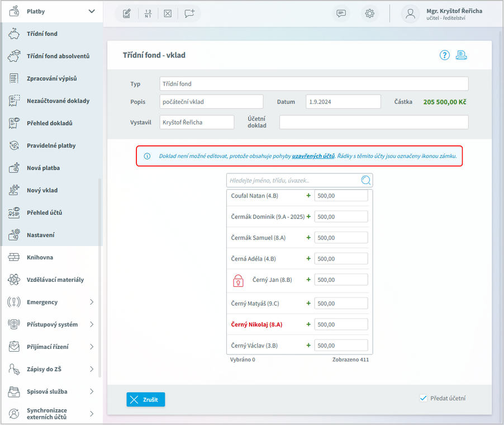The image size is (504, 425).
Task: Follow the uzavřených účtů link
Action: coord(313,156)
